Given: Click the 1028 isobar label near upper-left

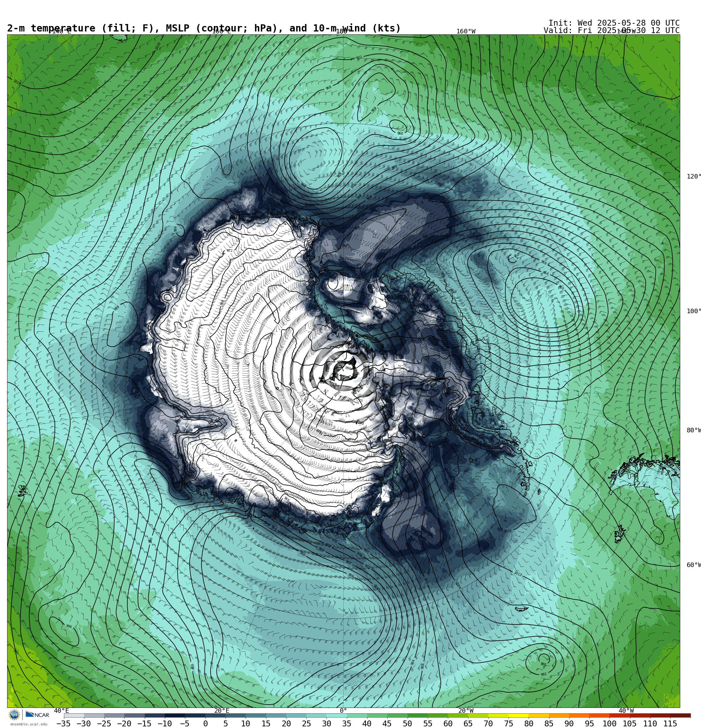Looking at the screenshot, I should click(17, 82).
